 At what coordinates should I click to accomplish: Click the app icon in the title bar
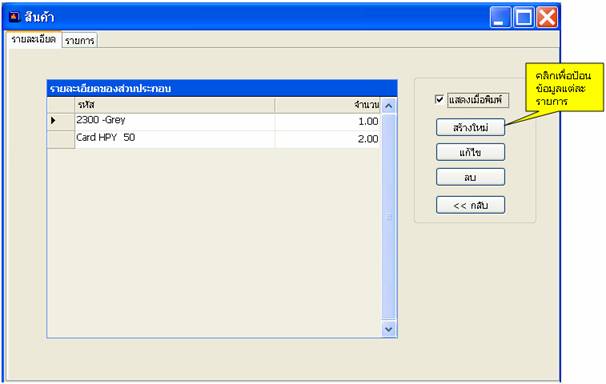tap(14, 17)
